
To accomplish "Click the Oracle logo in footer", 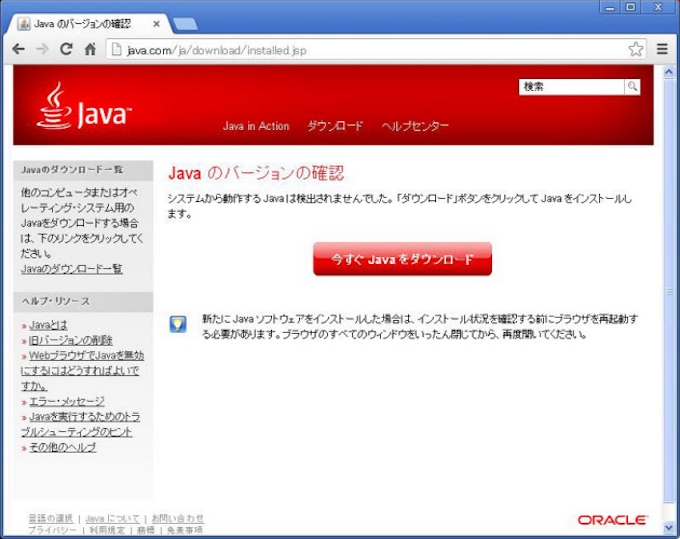I will coord(612,520).
